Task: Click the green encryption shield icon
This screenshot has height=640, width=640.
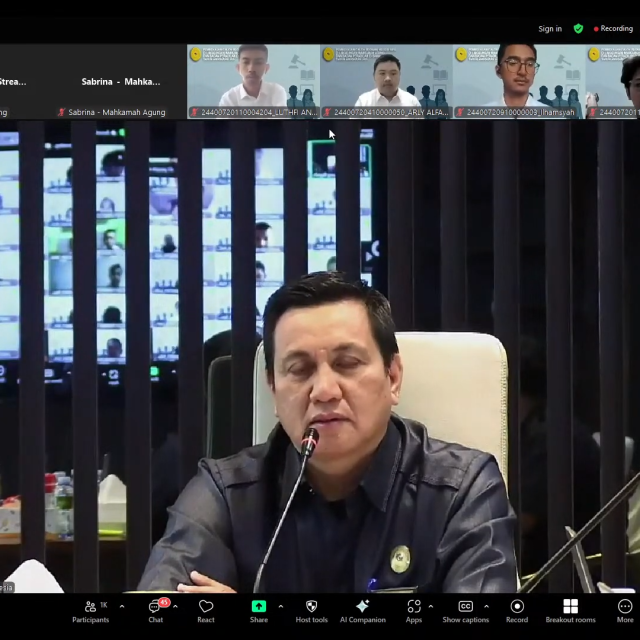Action: (x=578, y=29)
